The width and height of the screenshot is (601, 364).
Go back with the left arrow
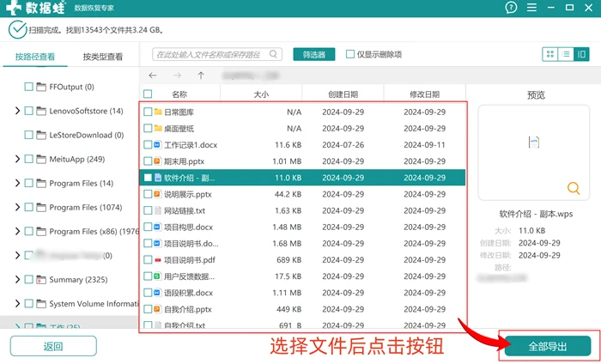tap(153, 76)
